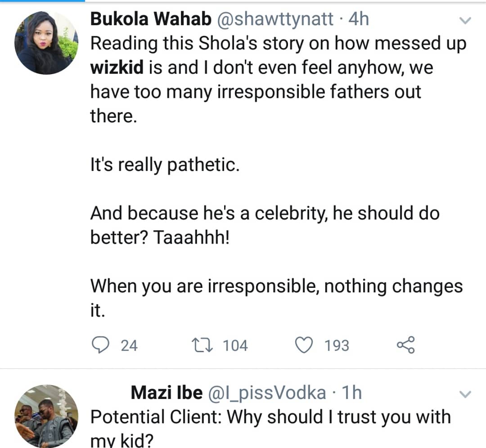Screen dimensions: 486x448
Task: View the 24 replies count
Action: pos(130,345)
